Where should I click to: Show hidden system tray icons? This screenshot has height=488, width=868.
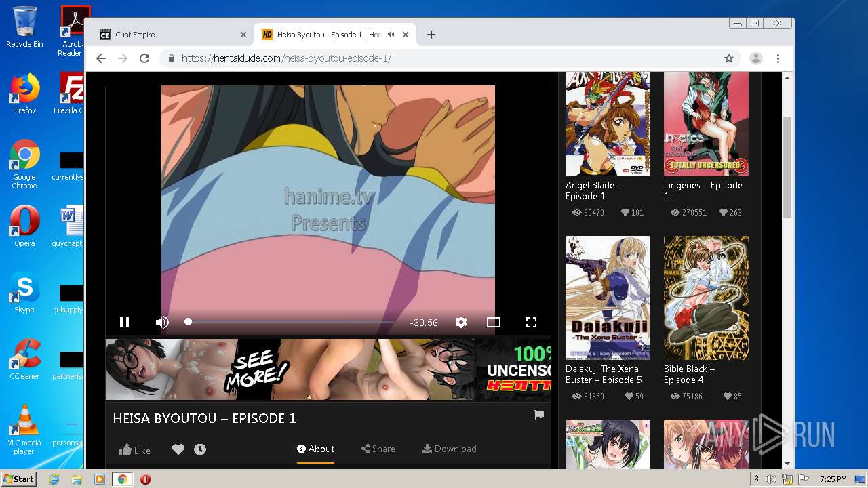click(x=756, y=479)
